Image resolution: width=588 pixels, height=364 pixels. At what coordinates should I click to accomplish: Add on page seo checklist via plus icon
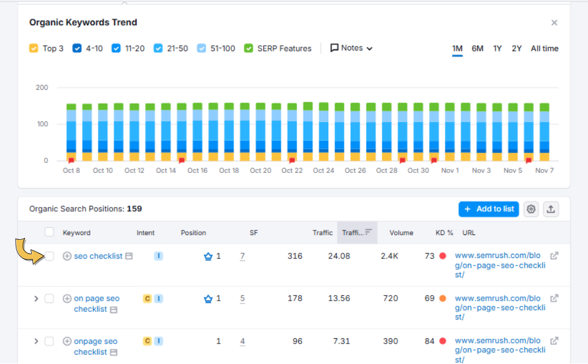pos(67,298)
